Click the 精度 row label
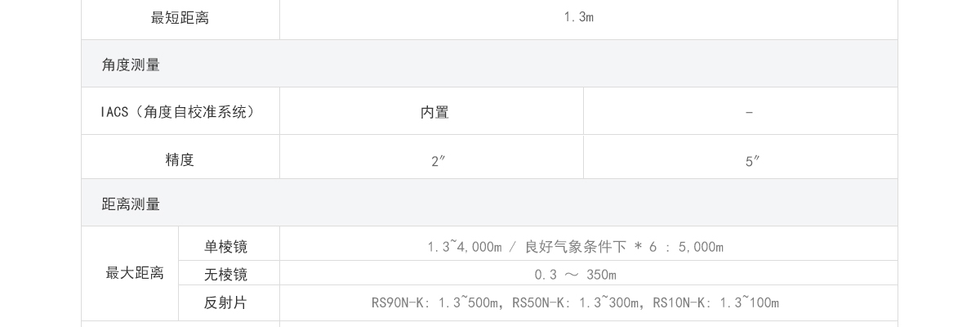This screenshot has width=980, height=327. (x=180, y=159)
